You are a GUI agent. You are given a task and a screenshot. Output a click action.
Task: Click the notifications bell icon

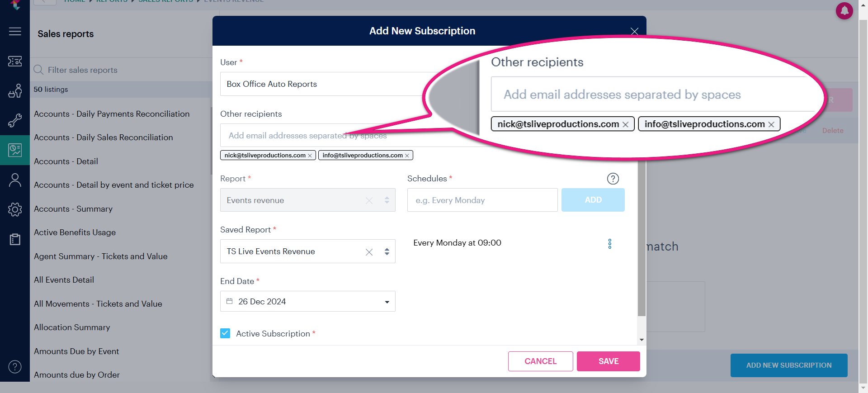pos(844,10)
